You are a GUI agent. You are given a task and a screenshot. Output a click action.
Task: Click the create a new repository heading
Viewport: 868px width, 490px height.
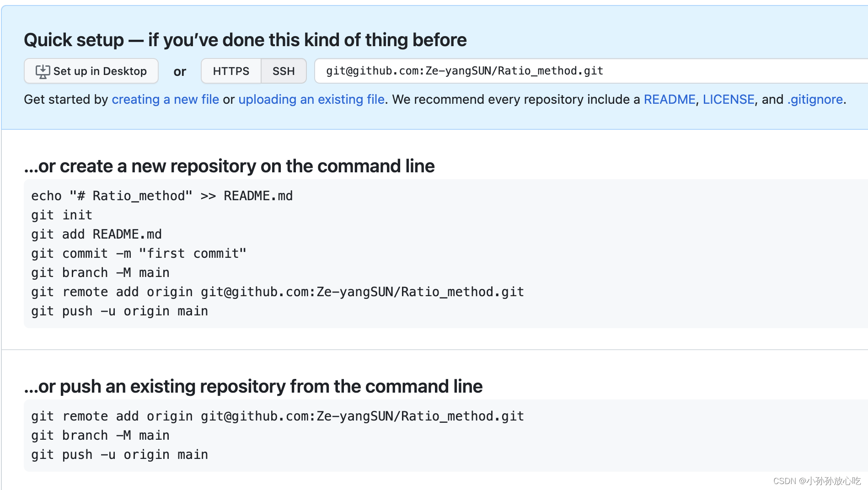pos(229,166)
